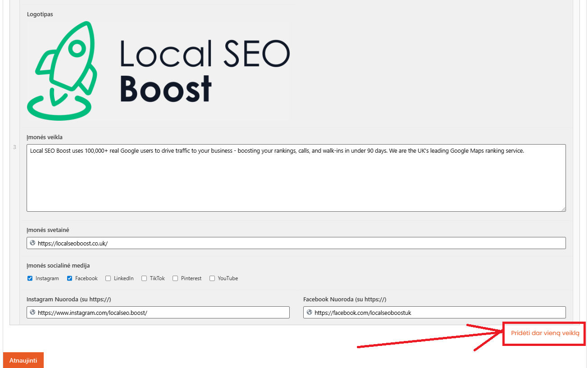Uncheck the Instagram checkbox
Image resolution: width=588 pixels, height=368 pixels.
tap(30, 278)
